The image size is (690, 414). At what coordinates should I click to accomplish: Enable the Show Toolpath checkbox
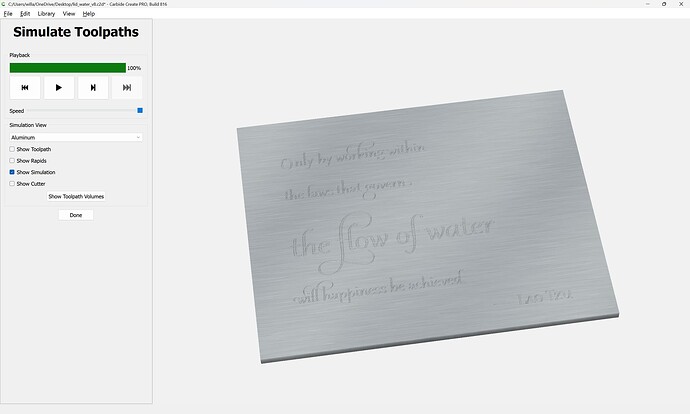click(12, 149)
